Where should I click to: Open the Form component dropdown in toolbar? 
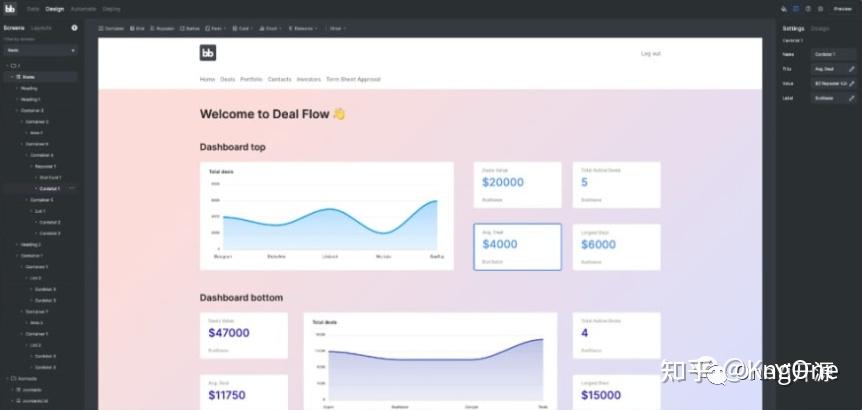[x=216, y=28]
